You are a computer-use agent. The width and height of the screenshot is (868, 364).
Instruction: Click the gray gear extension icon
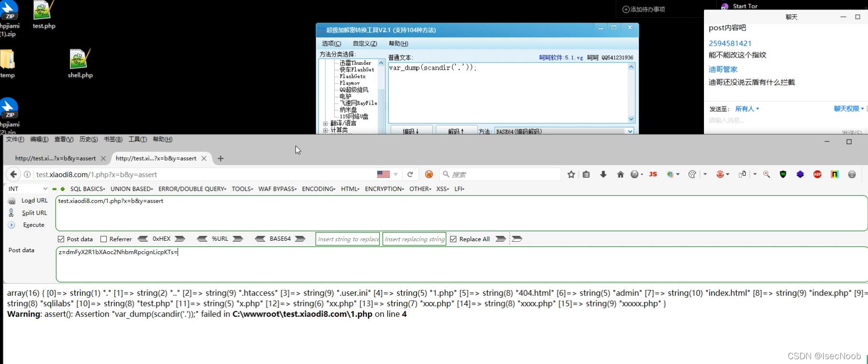tap(852, 174)
